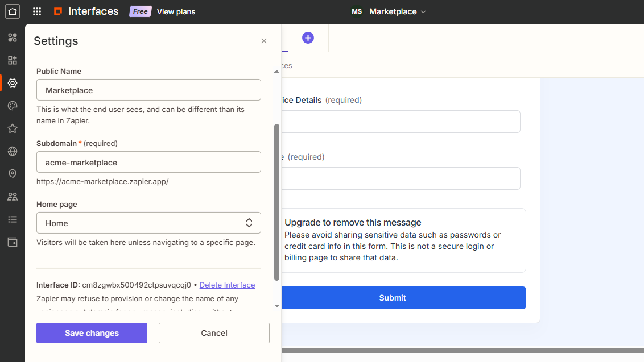Select the highlighted Settings gear icon
This screenshot has width=644, height=362.
(x=12, y=83)
